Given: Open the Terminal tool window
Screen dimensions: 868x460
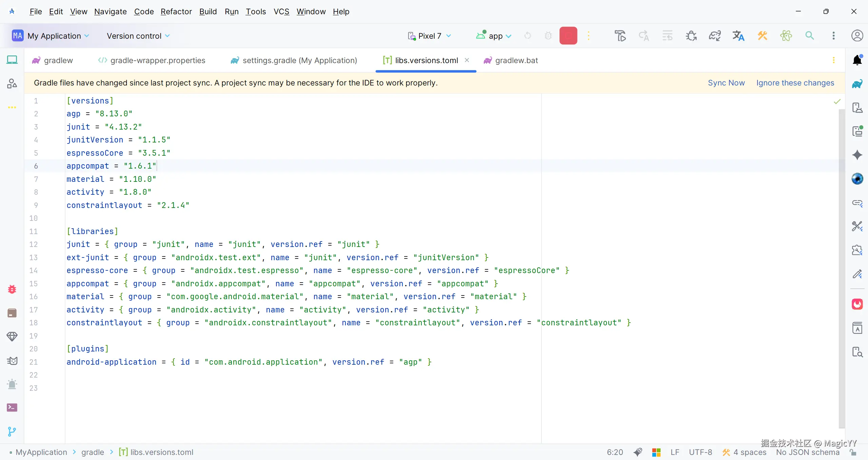Looking at the screenshot, I should (12, 407).
